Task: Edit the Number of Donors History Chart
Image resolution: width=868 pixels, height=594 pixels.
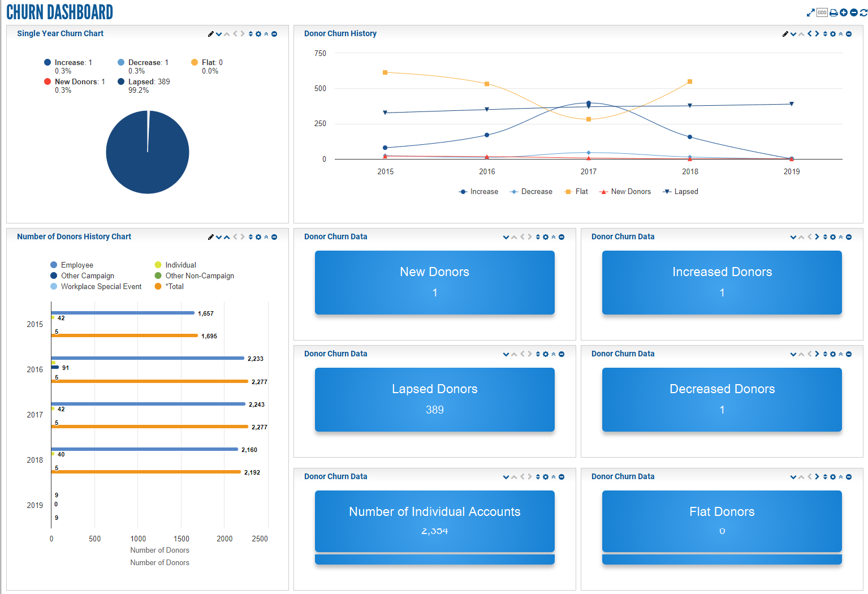Action: 211,236
